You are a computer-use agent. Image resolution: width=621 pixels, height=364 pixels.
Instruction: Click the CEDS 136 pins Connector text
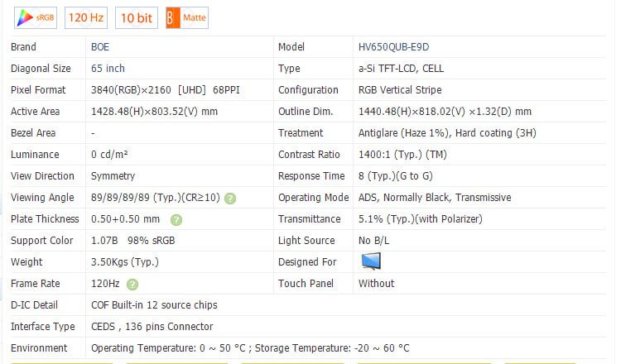click(152, 327)
